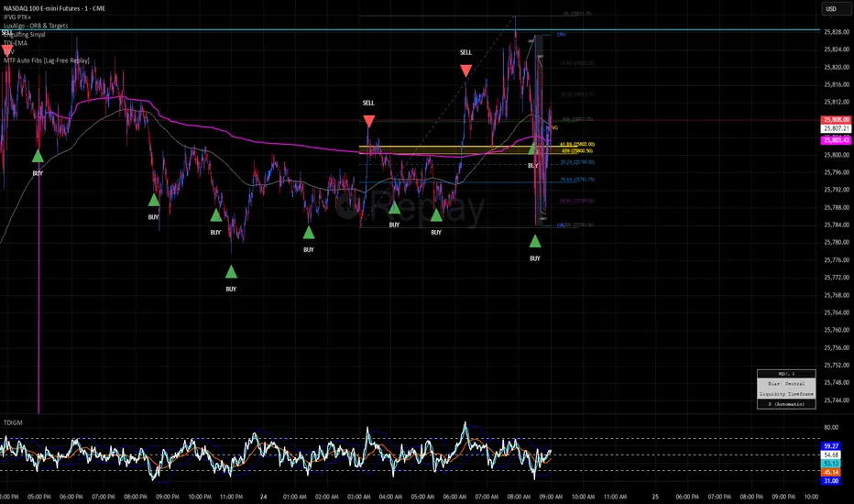
Task: Click the blue 31.00 TDI value label
Action: (831, 481)
